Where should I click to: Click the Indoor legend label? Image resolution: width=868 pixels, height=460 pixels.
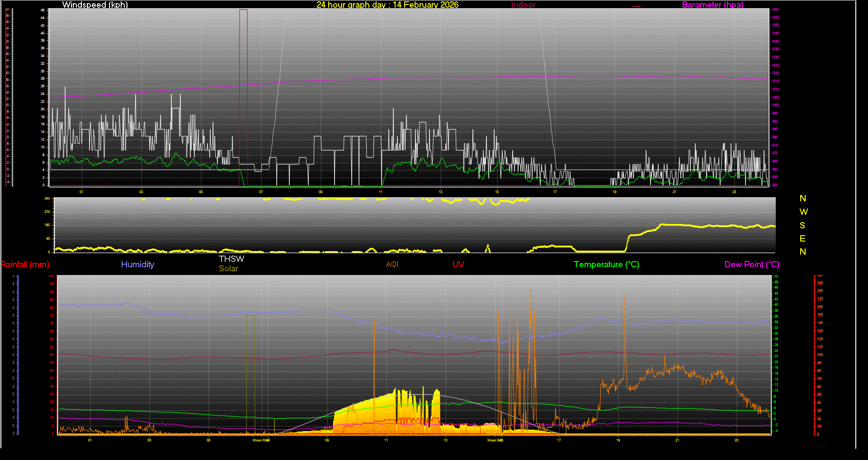point(523,5)
